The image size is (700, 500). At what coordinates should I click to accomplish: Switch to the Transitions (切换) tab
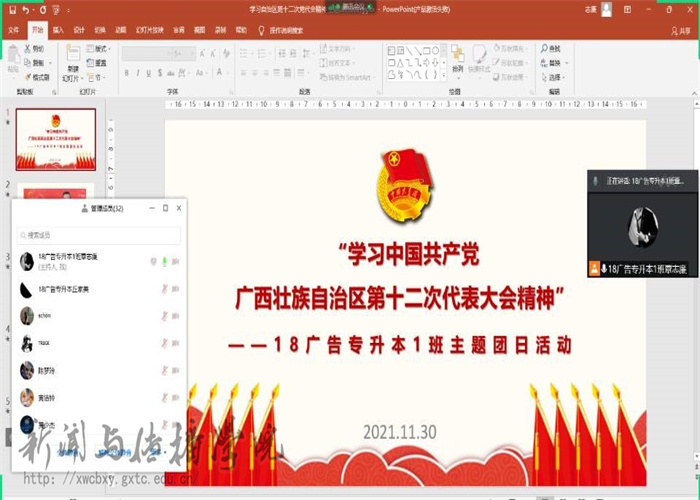[100, 30]
